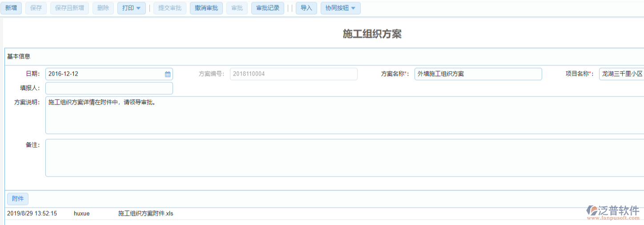Click the 附件 attachment tab

click(18, 199)
